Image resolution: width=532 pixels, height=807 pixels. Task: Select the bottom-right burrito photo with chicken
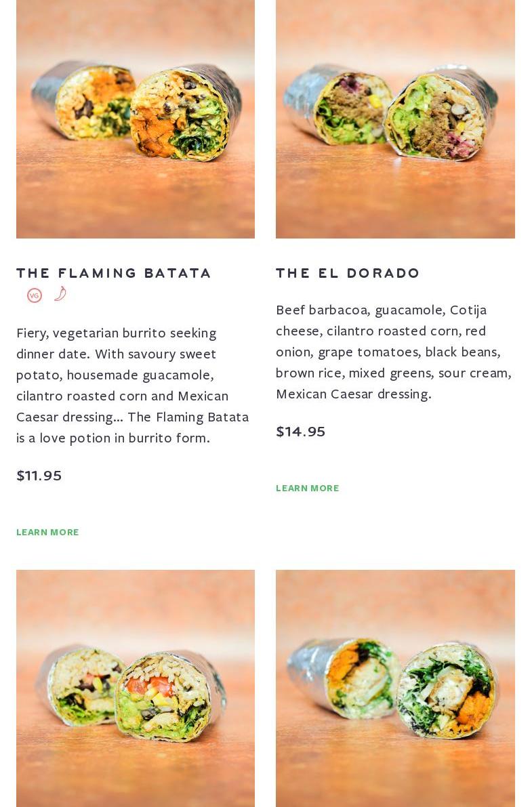395,688
